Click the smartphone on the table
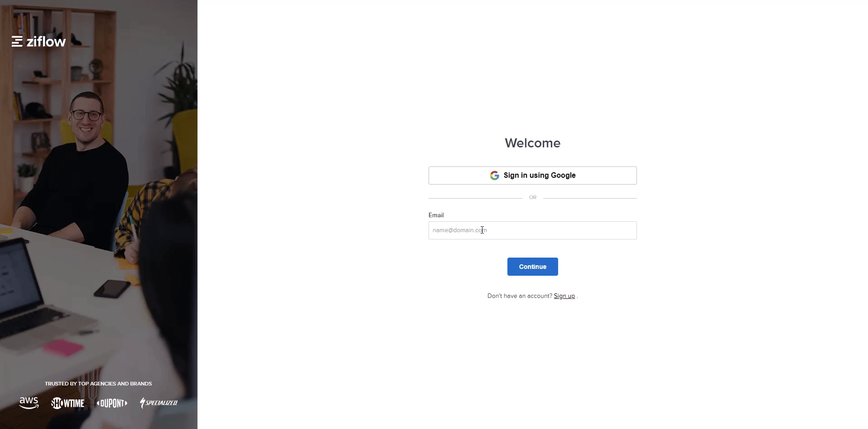 (x=112, y=288)
